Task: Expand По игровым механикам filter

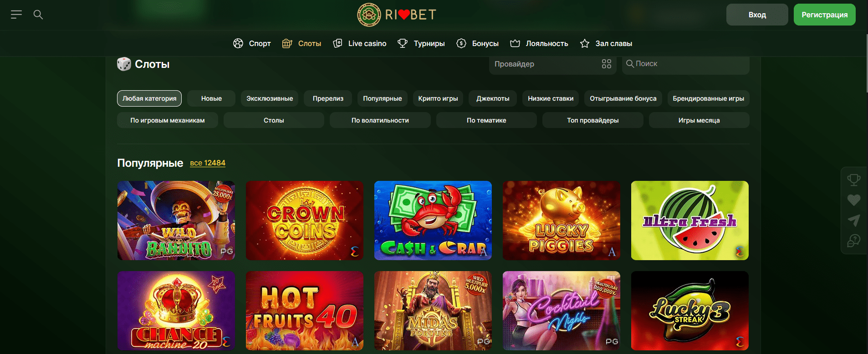Action: pyautogui.click(x=168, y=120)
